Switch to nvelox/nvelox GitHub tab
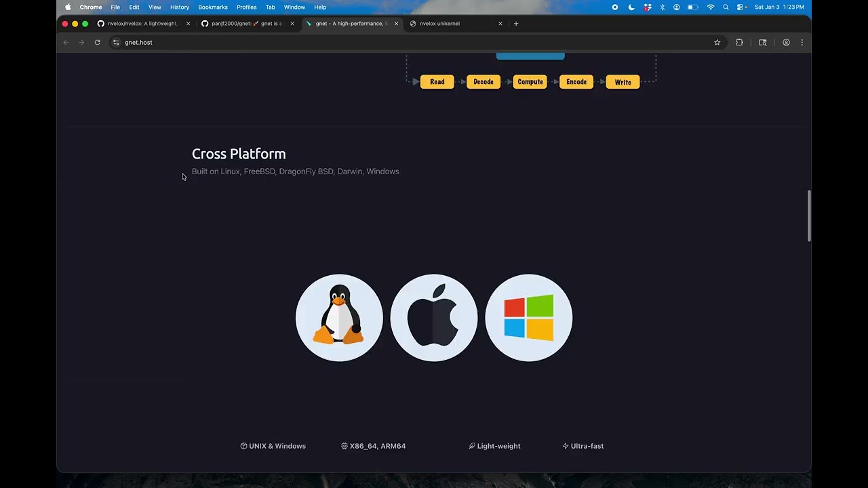This screenshot has height=488, width=868. pyautogui.click(x=143, y=24)
